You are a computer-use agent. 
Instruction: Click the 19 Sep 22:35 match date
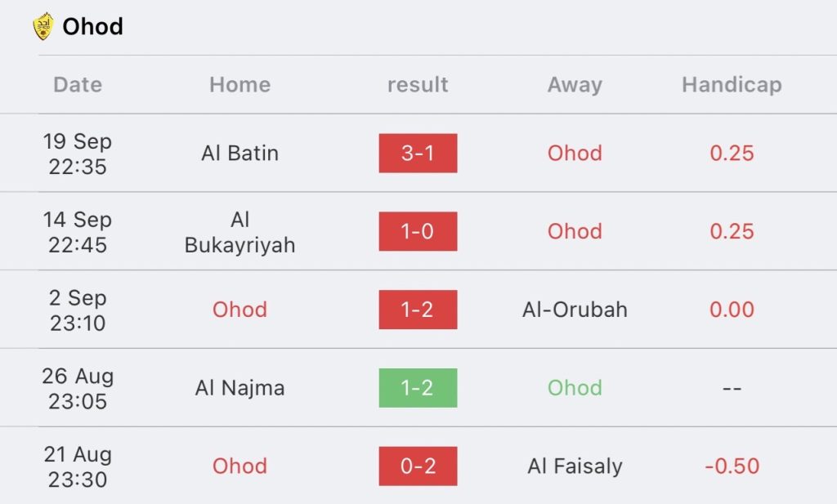tap(78, 154)
